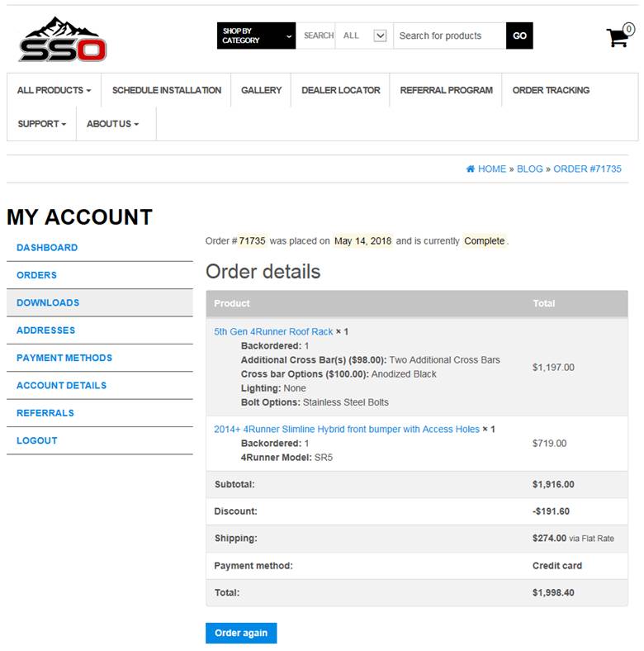Image resolution: width=644 pixels, height=651 pixels.
Task: Log out via the Logout link
Action: click(37, 440)
